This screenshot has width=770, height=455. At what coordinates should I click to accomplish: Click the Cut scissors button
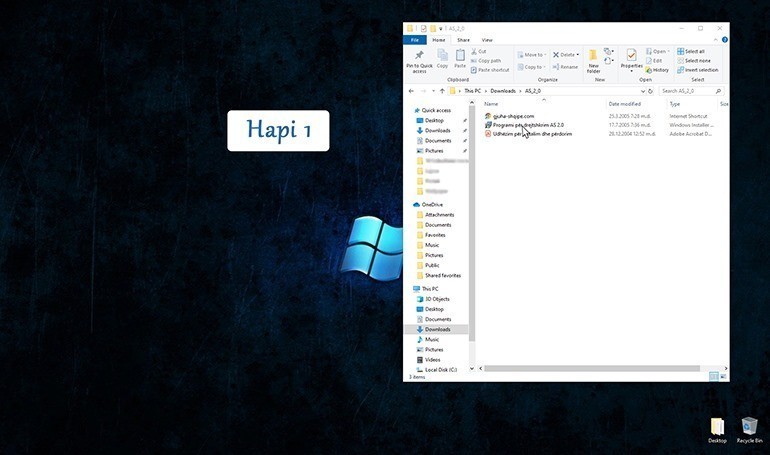pyautogui.click(x=478, y=51)
